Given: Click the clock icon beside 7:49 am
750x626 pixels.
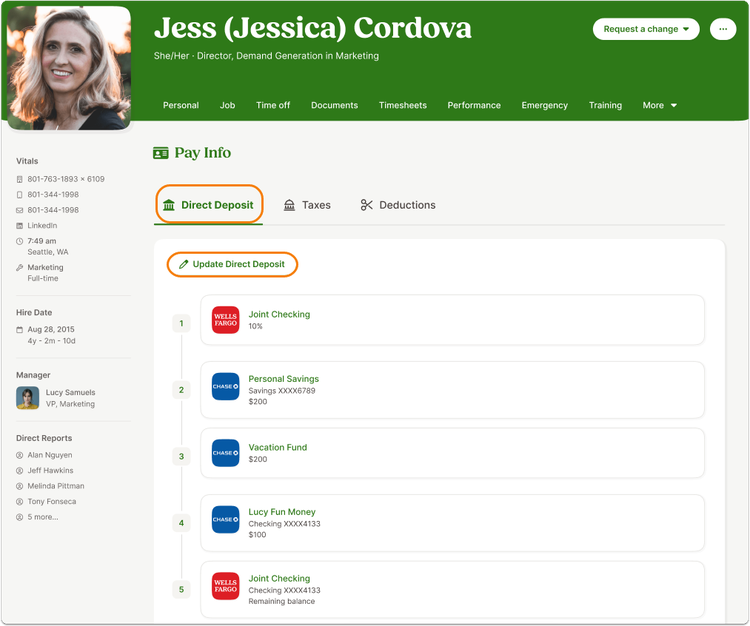Looking at the screenshot, I should click(20, 241).
